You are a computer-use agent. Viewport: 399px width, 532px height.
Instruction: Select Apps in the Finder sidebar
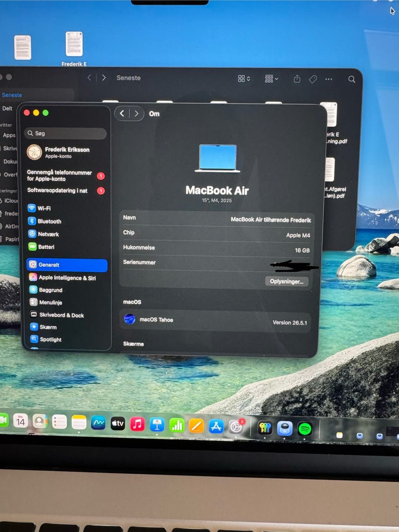click(9, 135)
